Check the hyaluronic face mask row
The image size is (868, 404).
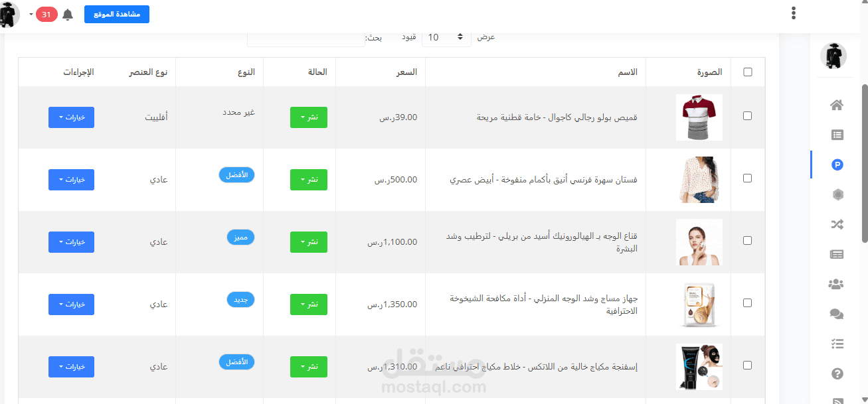(748, 241)
